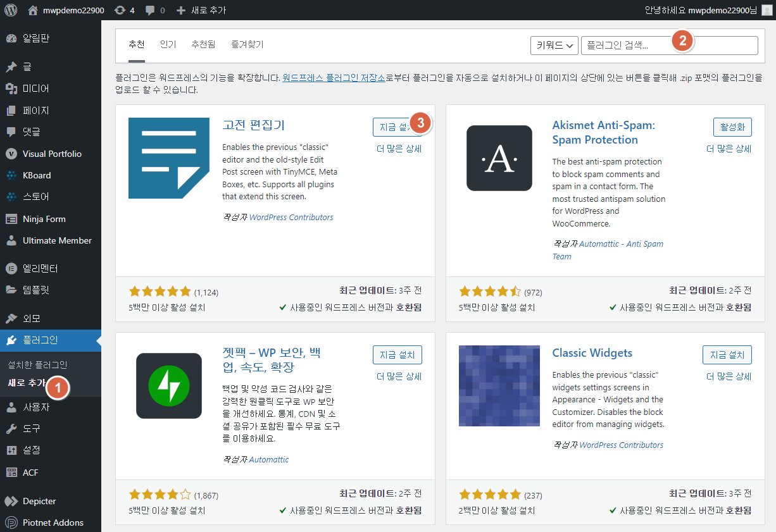Viewport: 776px width, 532px height.
Task: Open ACF sidebar icon
Action: pyautogui.click(x=11, y=472)
